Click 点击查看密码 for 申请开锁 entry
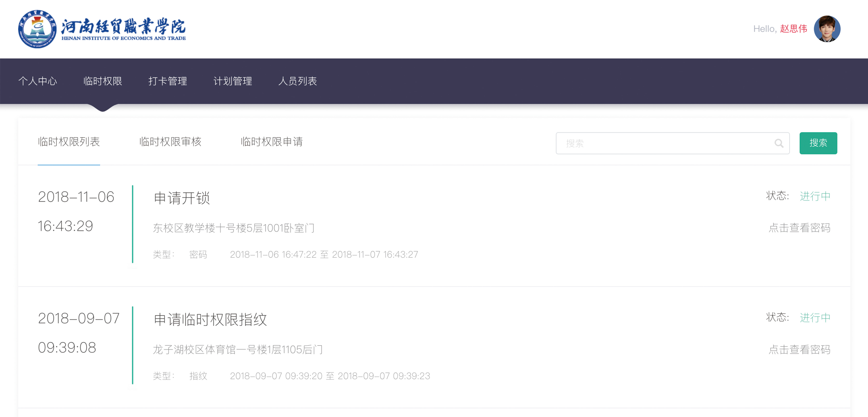Viewport: 868px width, 417px height. [x=799, y=228]
